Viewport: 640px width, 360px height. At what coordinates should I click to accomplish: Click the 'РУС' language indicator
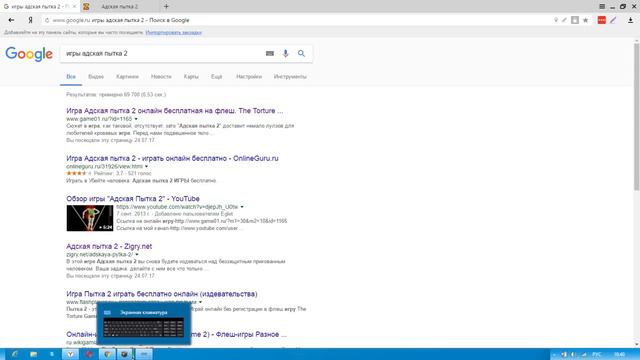pos(597,354)
